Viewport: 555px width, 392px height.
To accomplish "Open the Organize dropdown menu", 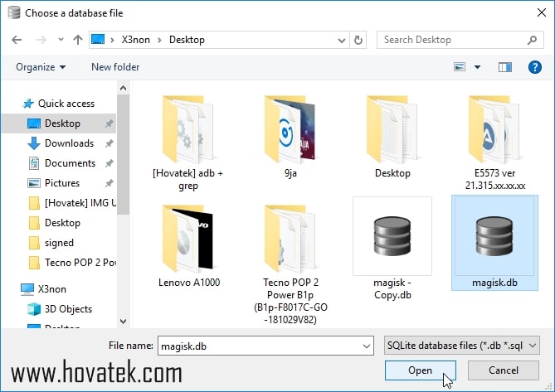I will tap(41, 67).
